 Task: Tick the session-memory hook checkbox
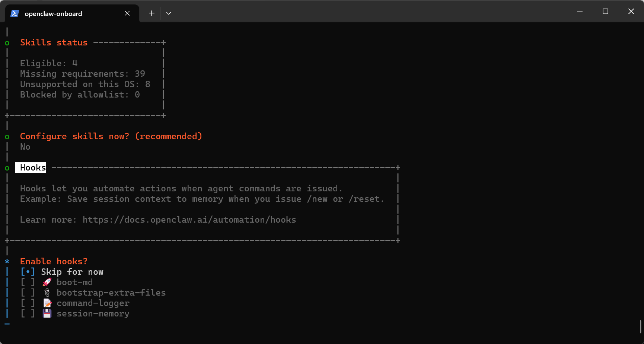pos(28,313)
